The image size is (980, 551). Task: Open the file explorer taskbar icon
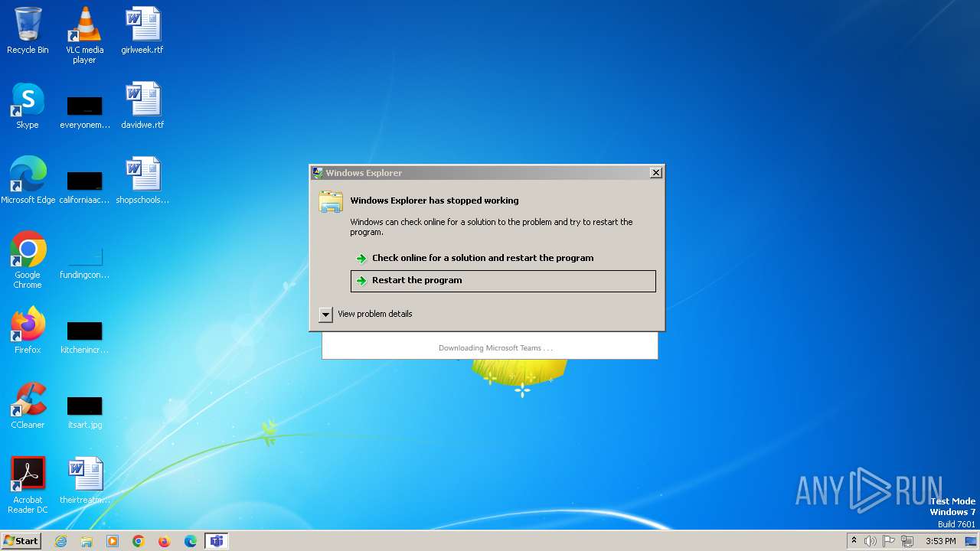(x=87, y=541)
